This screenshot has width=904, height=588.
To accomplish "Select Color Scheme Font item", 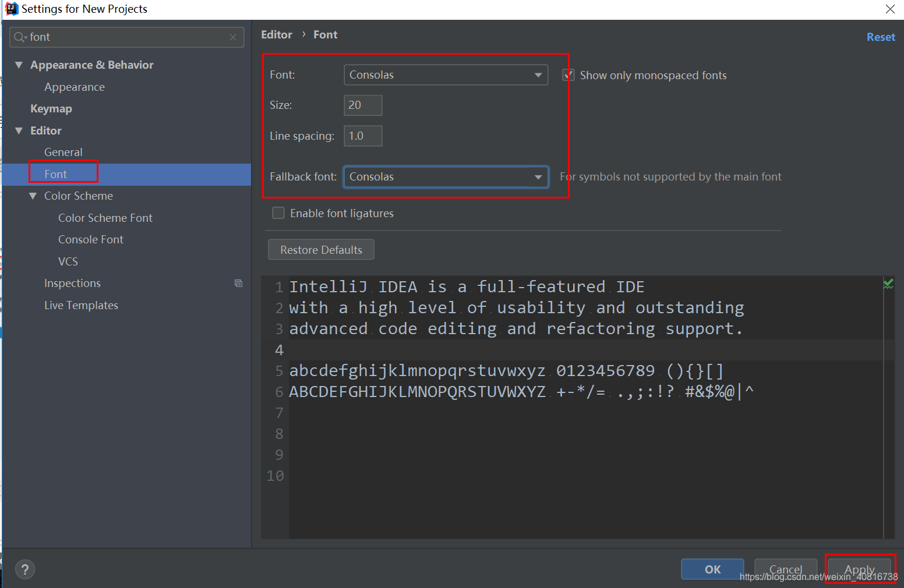I will click(105, 218).
